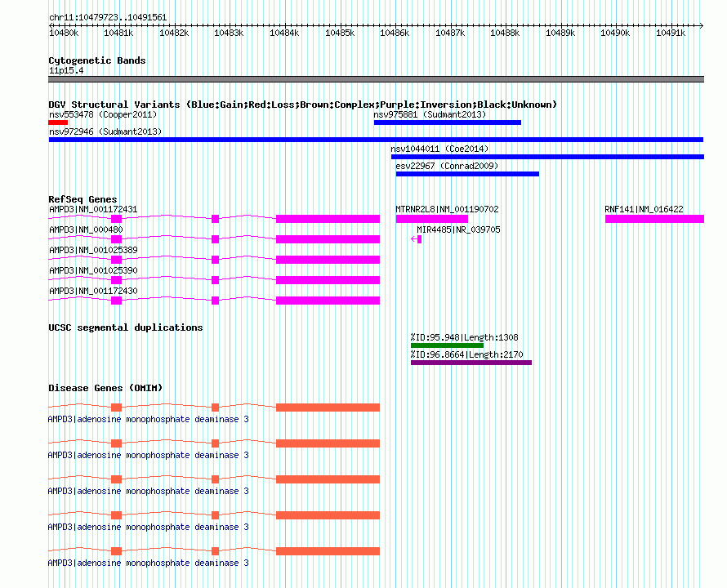Screen dimensions: 727x588
Task: Open the AMPD3|NM_001172430 transcript label
Action: (93, 291)
